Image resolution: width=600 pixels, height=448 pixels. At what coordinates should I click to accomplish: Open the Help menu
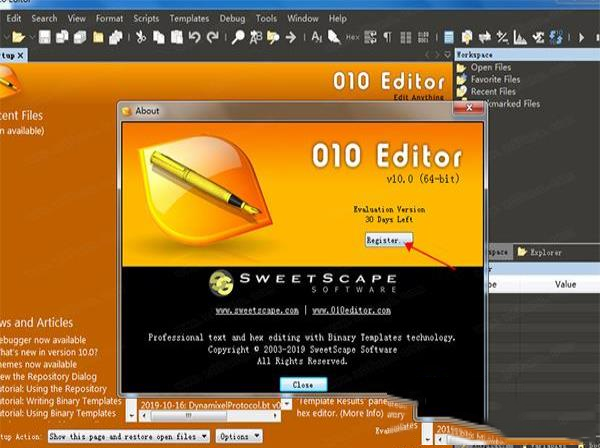pos(338,18)
